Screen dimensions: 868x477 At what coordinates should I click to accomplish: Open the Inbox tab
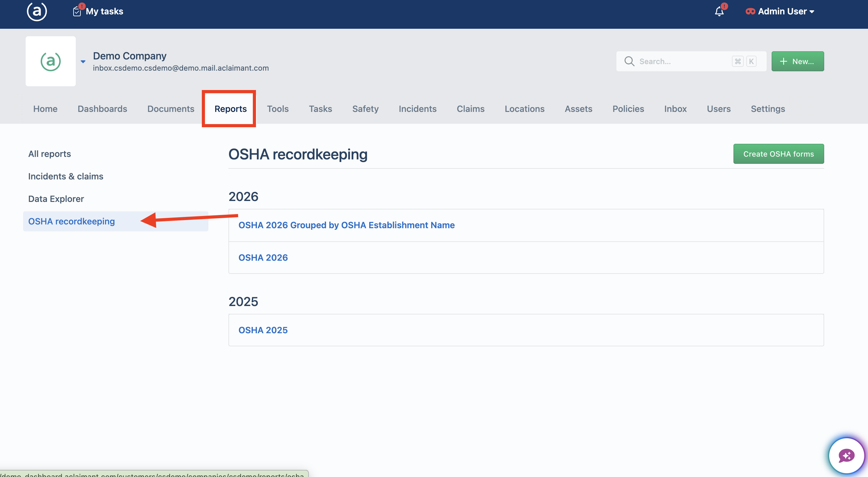pyautogui.click(x=675, y=109)
